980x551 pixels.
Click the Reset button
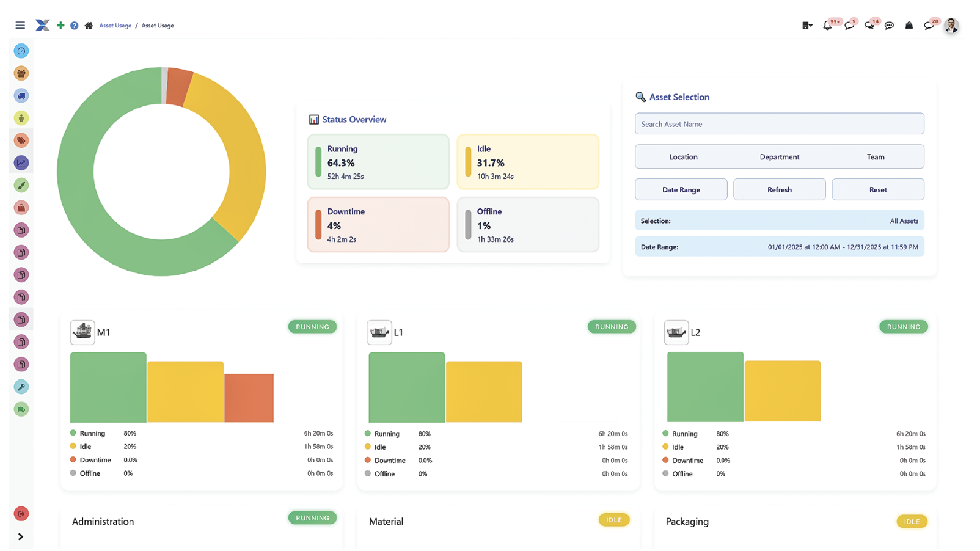877,189
